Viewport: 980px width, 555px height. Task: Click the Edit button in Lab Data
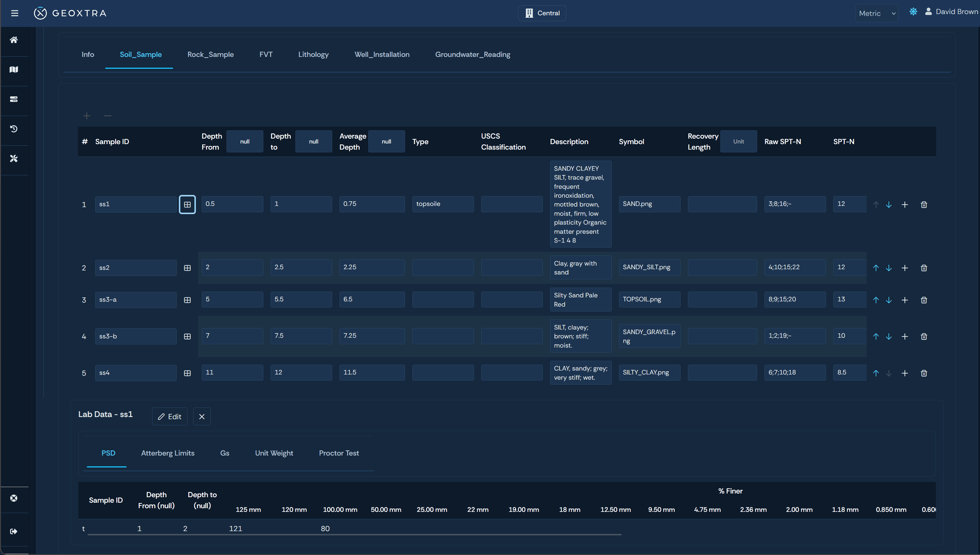(x=169, y=416)
